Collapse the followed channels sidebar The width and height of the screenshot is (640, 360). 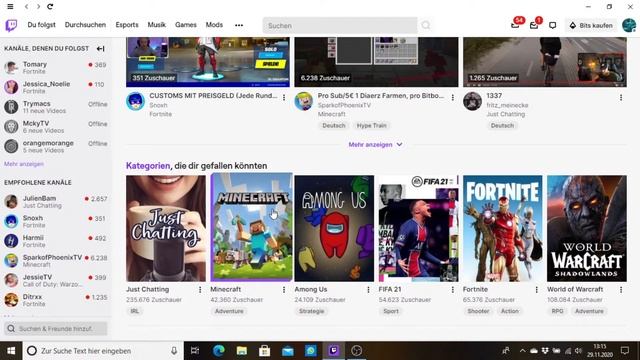[100, 49]
